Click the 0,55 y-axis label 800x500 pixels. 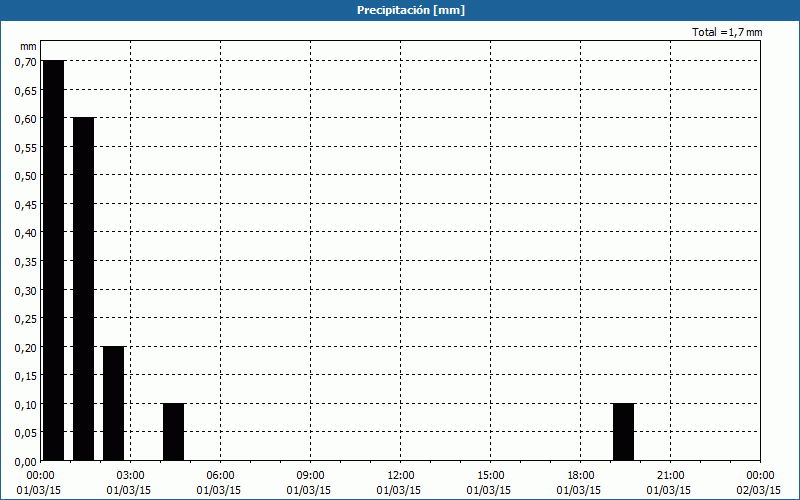26,148
